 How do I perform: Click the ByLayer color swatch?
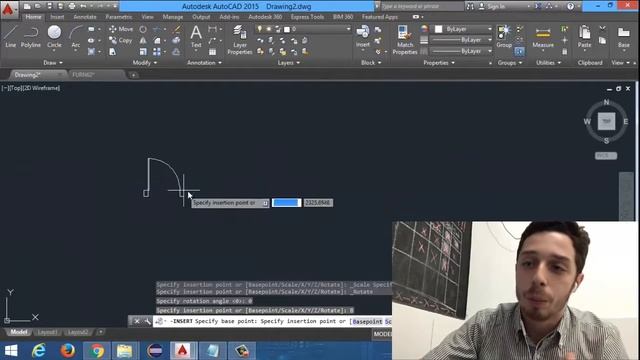[x=438, y=29]
